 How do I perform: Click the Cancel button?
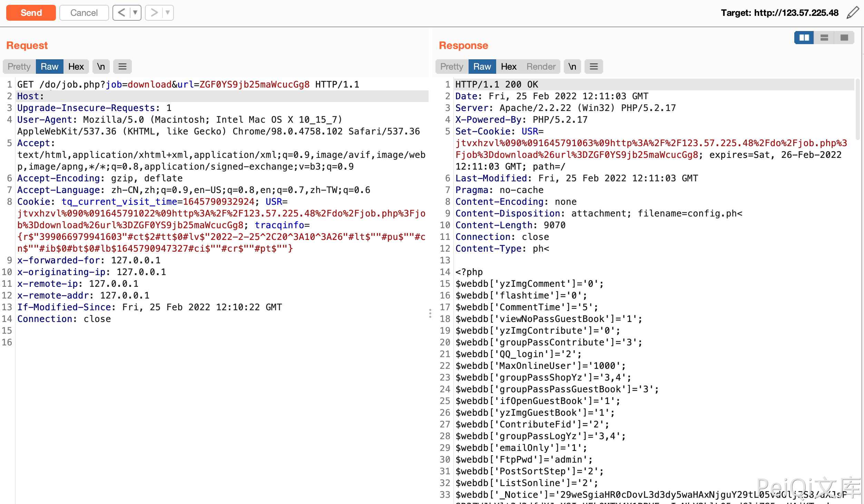(84, 13)
